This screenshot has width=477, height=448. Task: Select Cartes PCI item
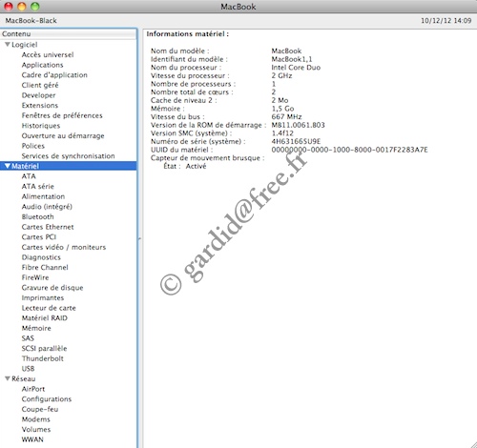(x=39, y=237)
